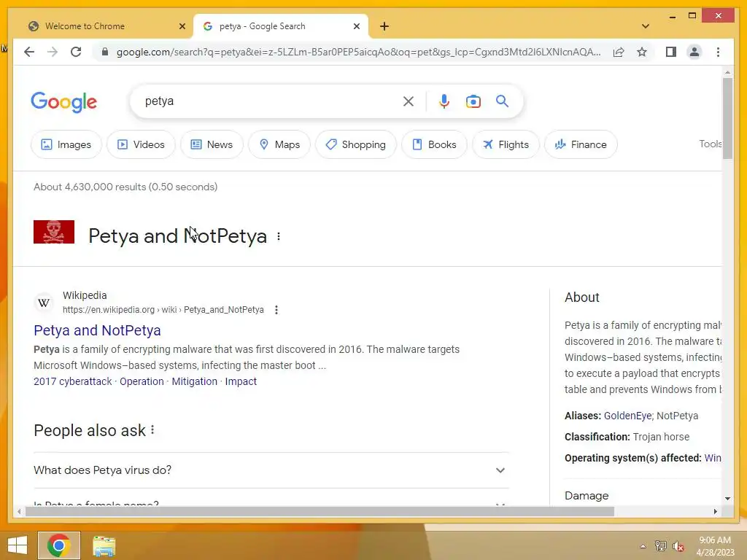The width and height of the screenshot is (747, 560).
Task: Filter results by Videos
Action: (x=141, y=144)
